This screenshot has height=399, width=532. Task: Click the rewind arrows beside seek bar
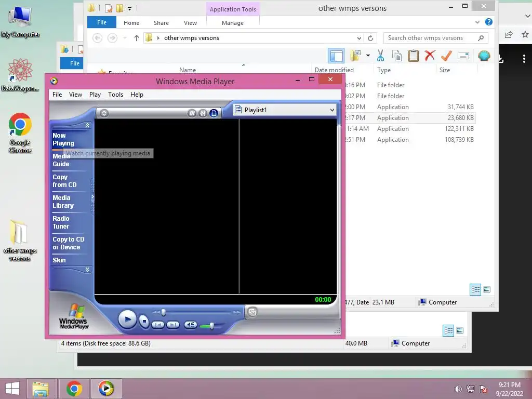click(156, 312)
